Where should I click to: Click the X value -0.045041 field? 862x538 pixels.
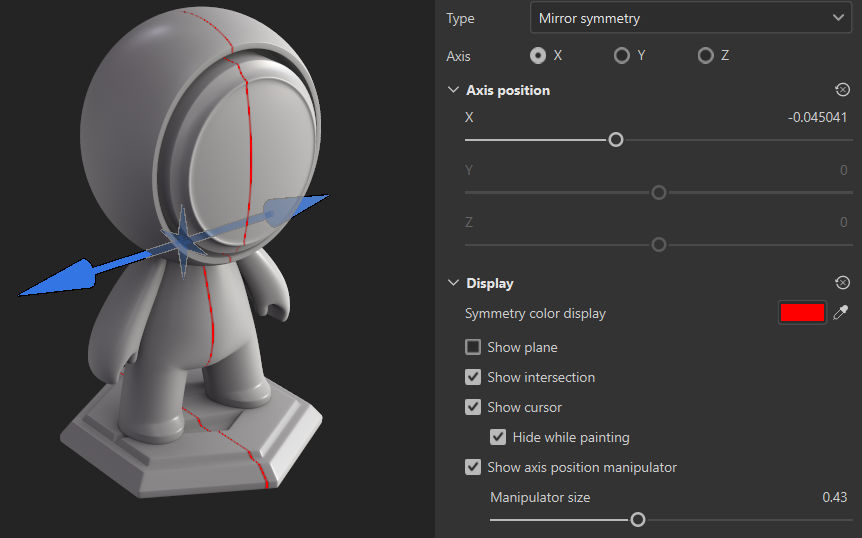[817, 118]
